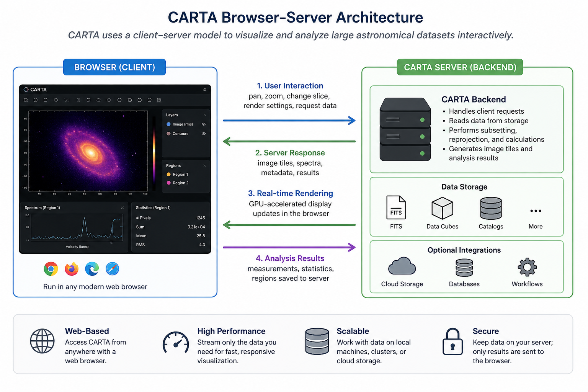The width and height of the screenshot is (588, 392).
Task: Click the Safari compass browser icon
Action: pos(113,269)
